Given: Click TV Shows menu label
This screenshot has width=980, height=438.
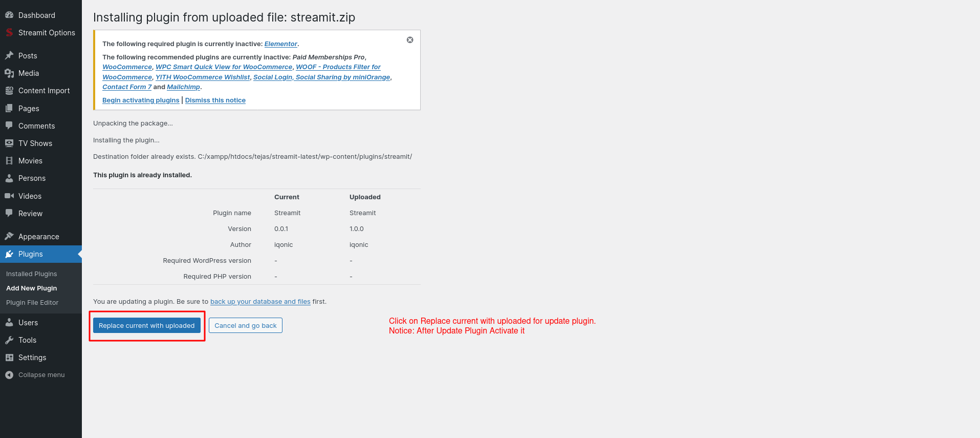Looking at the screenshot, I should 35,143.
